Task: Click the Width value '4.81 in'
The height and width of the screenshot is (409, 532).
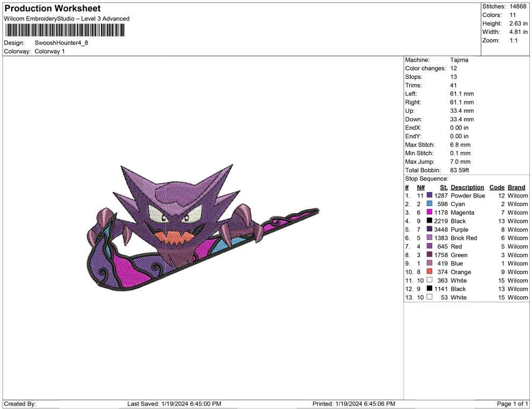Action: tap(519, 32)
